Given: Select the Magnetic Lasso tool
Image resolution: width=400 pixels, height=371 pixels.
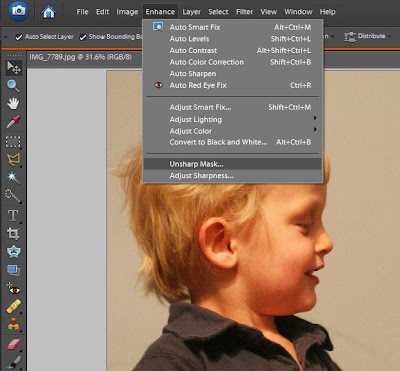Looking at the screenshot, I should (x=14, y=159).
